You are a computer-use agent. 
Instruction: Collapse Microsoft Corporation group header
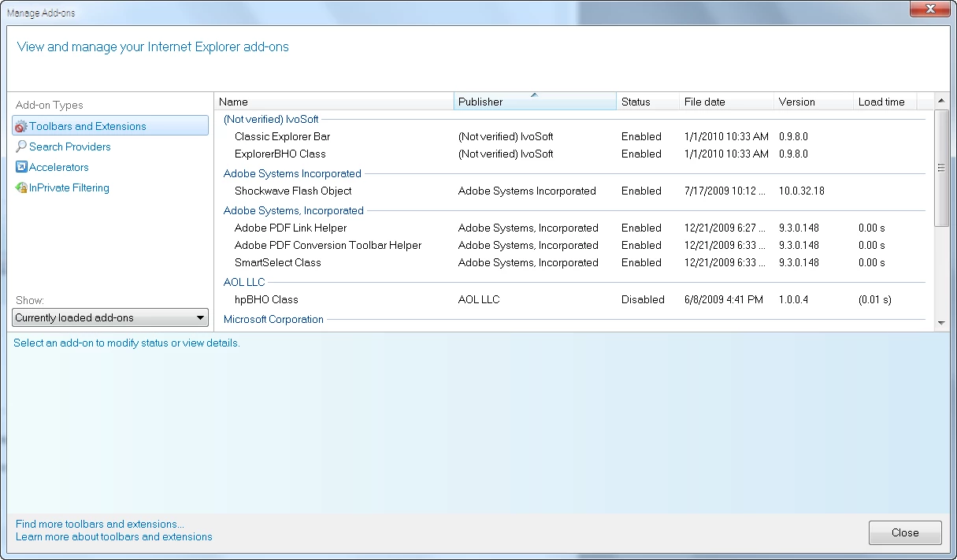click(x=273, y=319)
